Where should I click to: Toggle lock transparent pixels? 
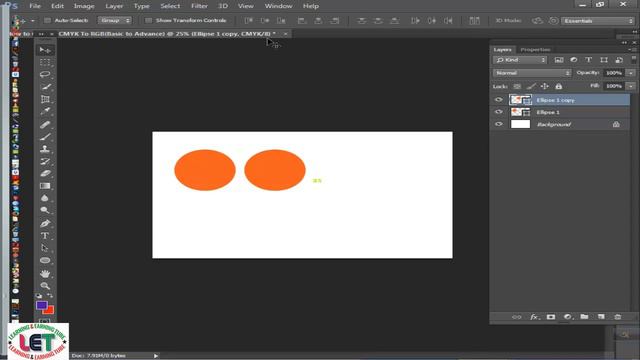[517, 86]
